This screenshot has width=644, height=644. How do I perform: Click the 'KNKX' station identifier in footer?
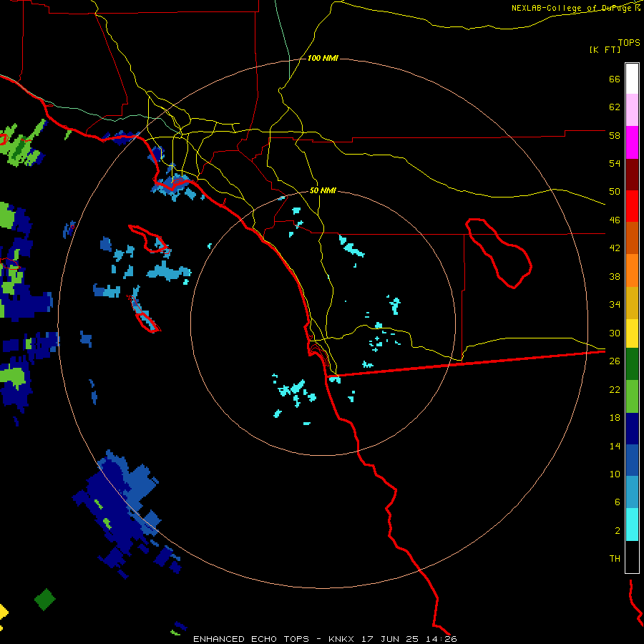pos(343,639)
